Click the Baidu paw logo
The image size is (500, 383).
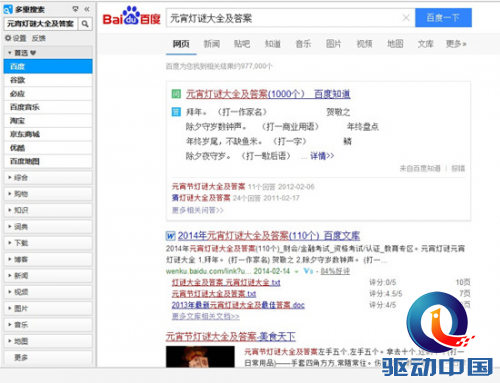click(x=132, y=16)
